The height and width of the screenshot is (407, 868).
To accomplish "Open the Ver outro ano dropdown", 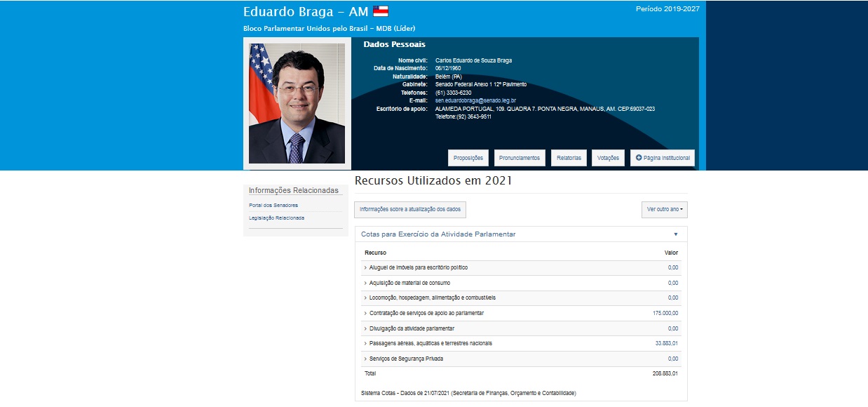I will click(x=664, y=210).
